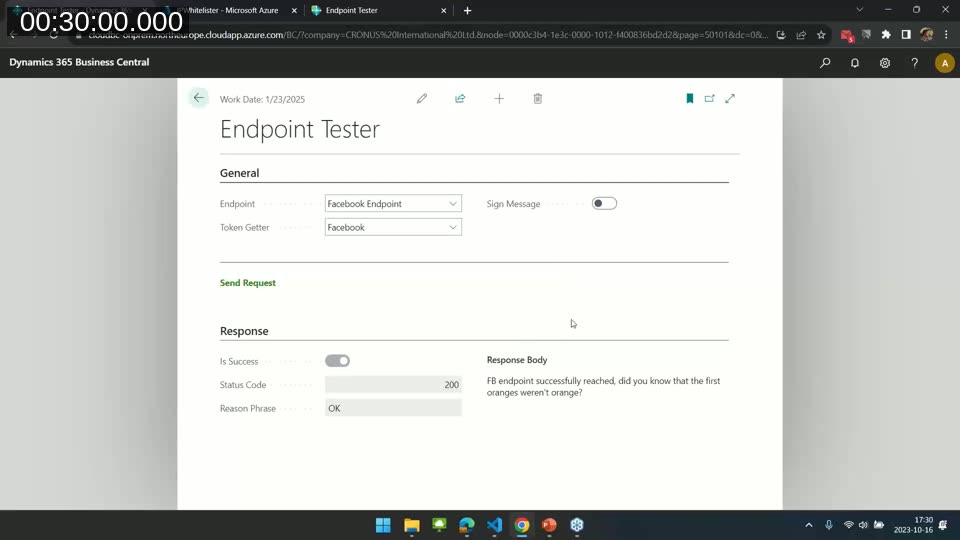The image size is (960, 540).
Task: Toggle the page bookmark icon
Action: [x=689, y=99]
